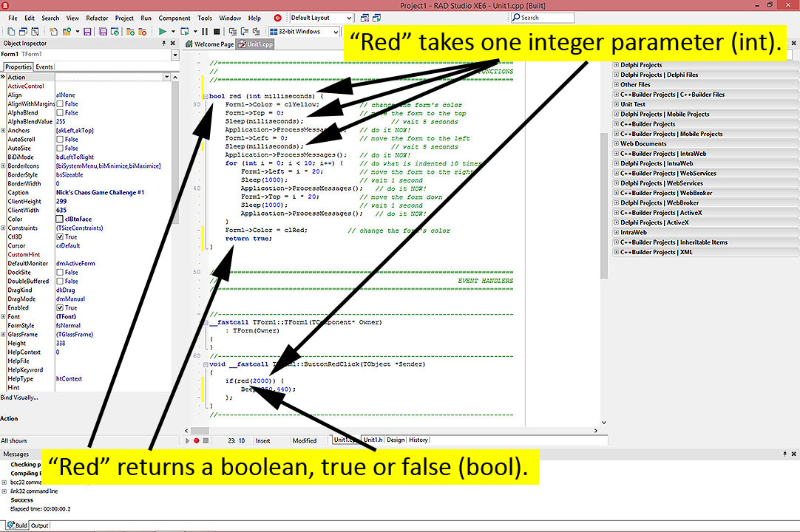Click the Save Current Desktop icon
Image resolution: width=800 pixels, height=532 pixels.
365,18
